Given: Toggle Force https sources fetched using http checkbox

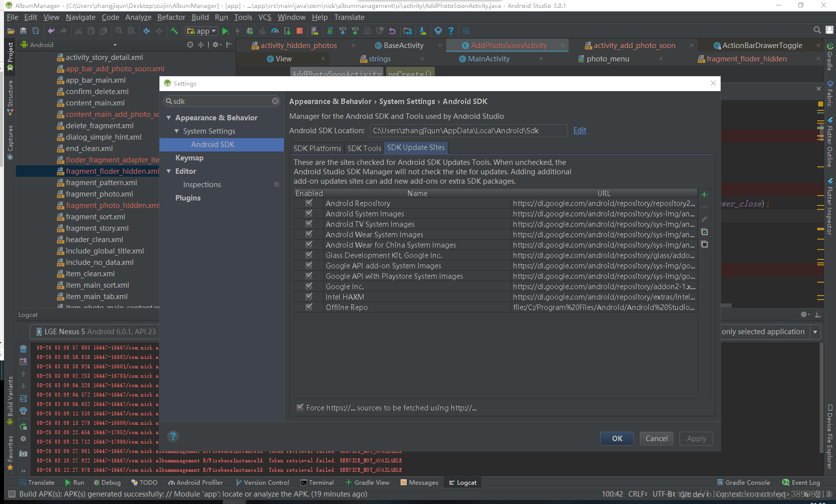Looking at the screenshot, I should (x=300, y=407).
